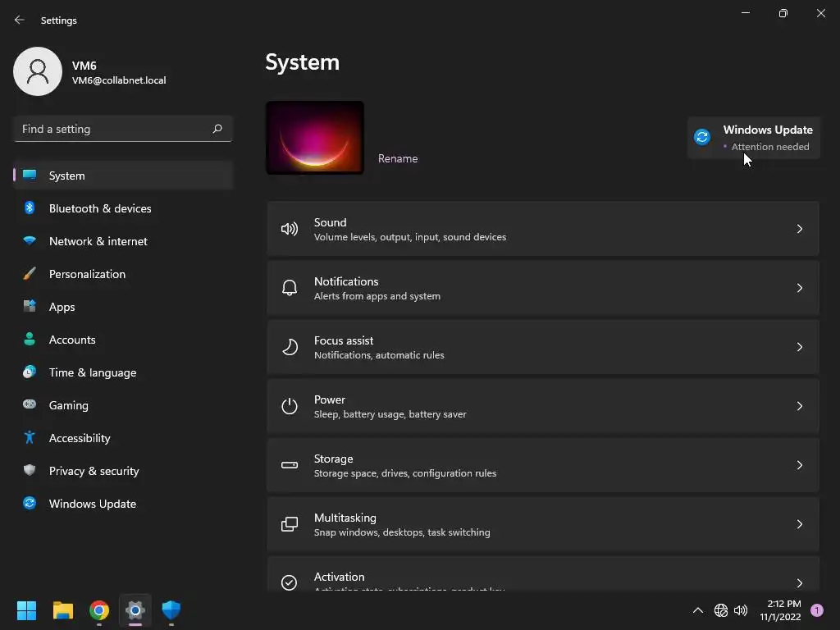This screenshot has width=840, height=630.
Task: Click the Bluetooth icon in sidebar
Action: point(30,208)
